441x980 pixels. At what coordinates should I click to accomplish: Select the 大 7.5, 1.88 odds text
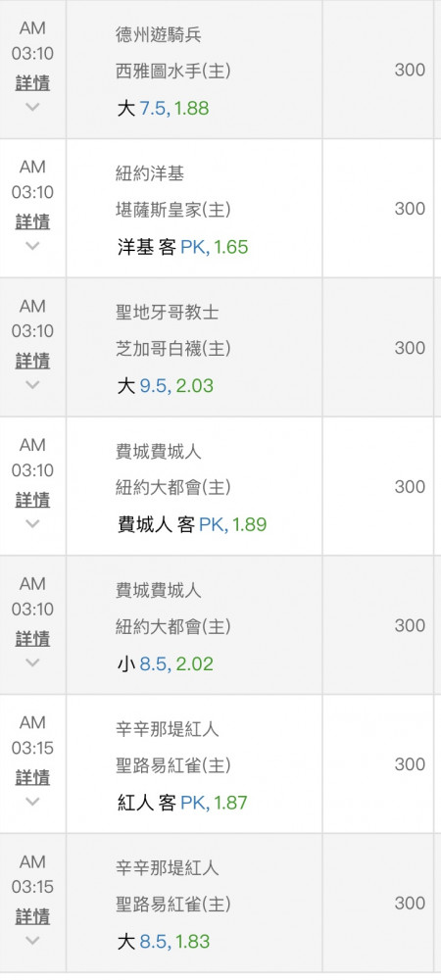[x=163, y=109]
